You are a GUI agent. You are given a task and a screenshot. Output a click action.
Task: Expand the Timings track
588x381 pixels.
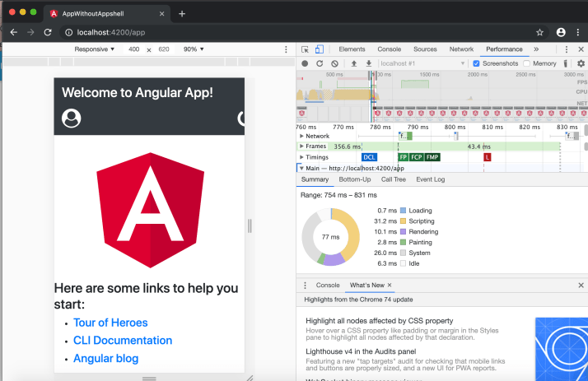click(x=301, y=157)
